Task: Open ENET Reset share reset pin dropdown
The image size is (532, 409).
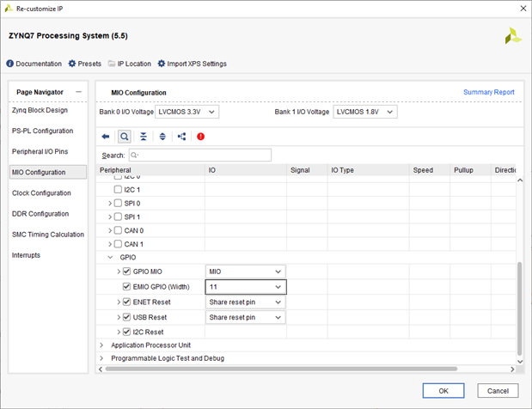Action: click(x=246, y=302)
